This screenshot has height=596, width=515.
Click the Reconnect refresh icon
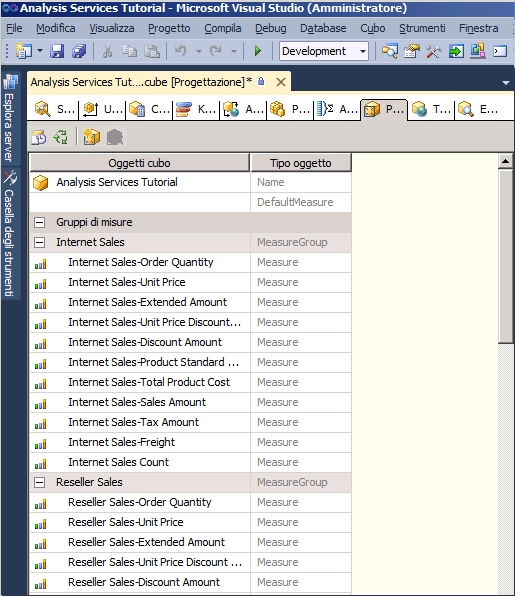point(61,137)
